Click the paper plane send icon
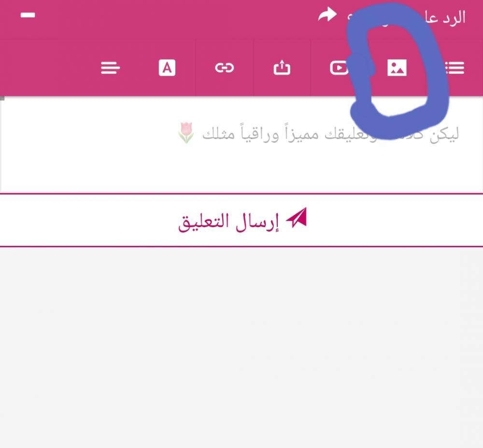 [297, 217]
